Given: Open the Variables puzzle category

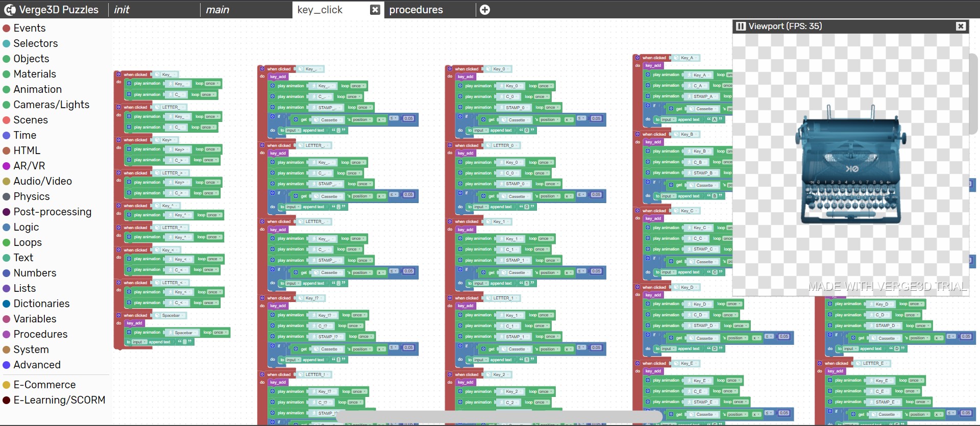Looking at the screenshot, I should click(35, 319).
